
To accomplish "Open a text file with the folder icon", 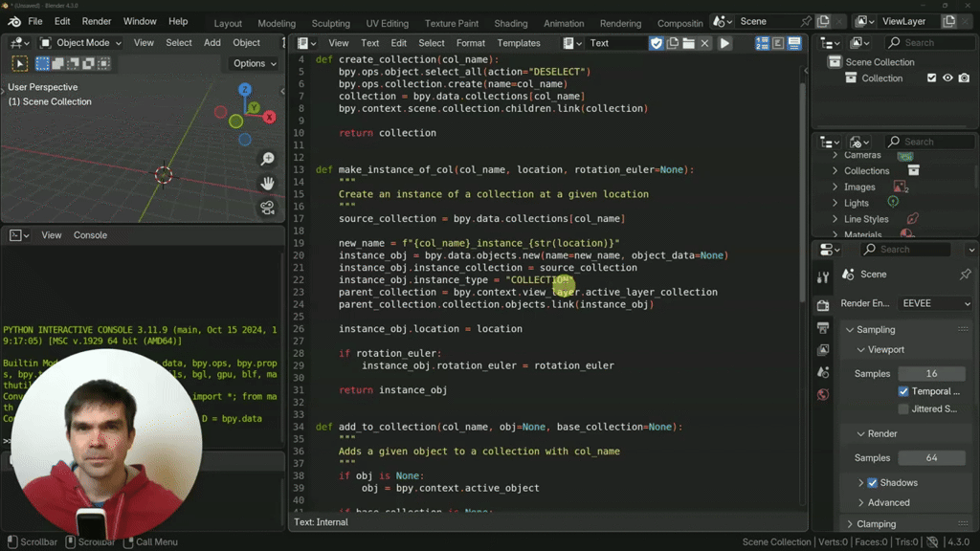I will point(687,42).
